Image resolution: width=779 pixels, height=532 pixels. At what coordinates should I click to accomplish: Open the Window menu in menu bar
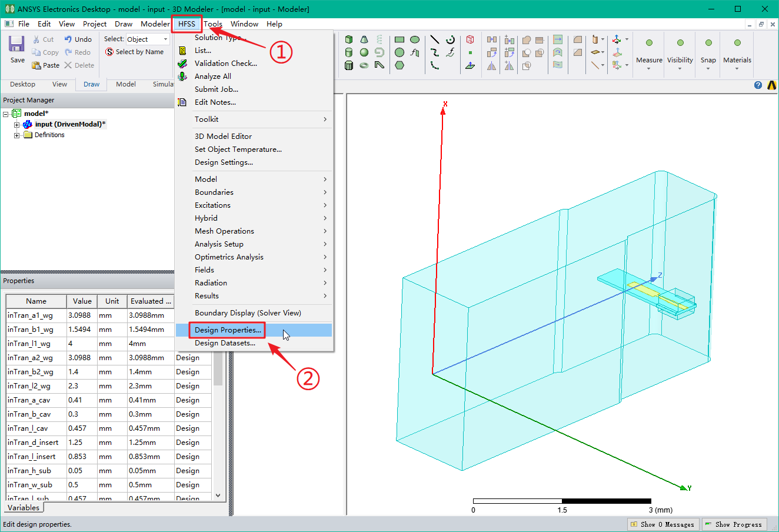(x=244, y=24)
